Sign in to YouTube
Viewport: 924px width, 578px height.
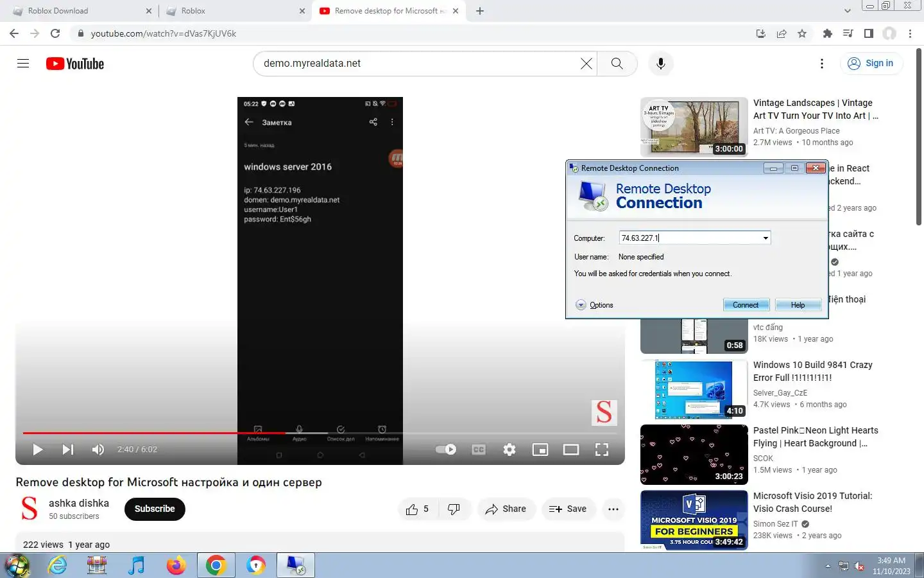[x=871, y=63]
